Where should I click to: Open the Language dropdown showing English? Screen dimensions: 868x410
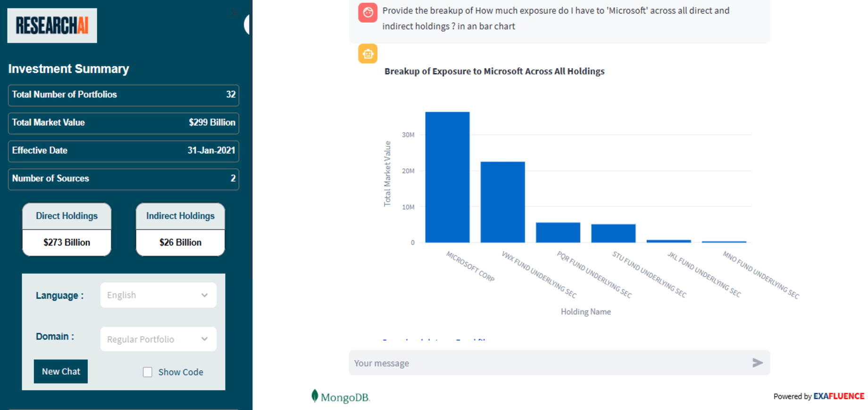point(158,295)
